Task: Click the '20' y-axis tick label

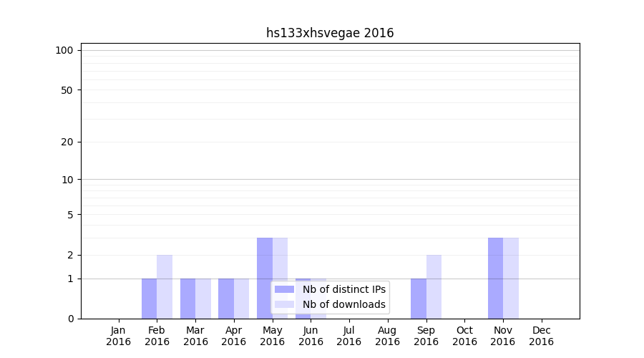Action: (67, 142)
